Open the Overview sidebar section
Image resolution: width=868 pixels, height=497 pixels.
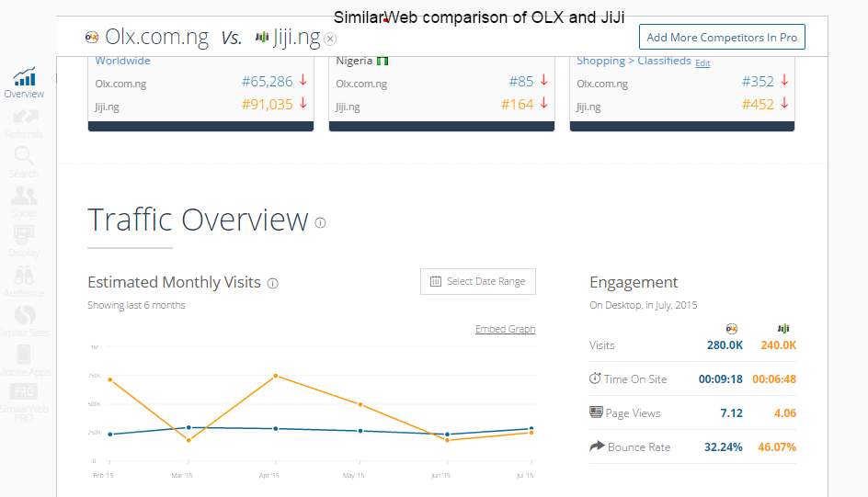point(24,83)
